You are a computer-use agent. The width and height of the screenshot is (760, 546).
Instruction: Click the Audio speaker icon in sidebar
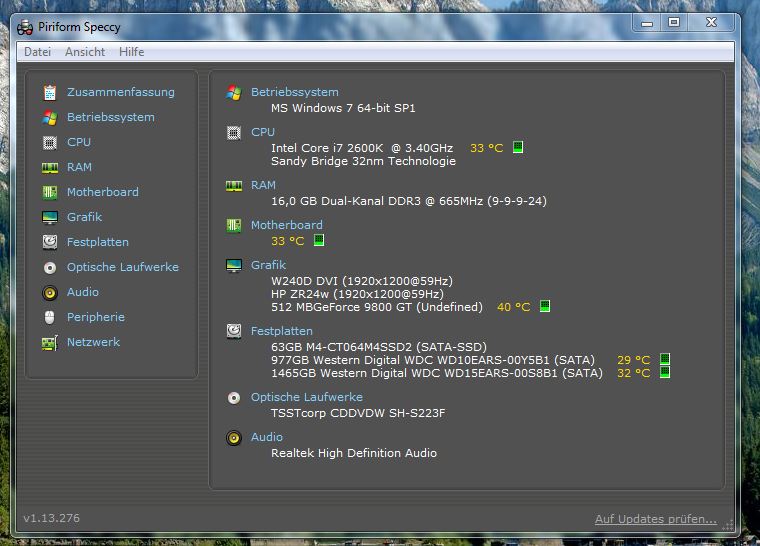[x=50, y=292]
